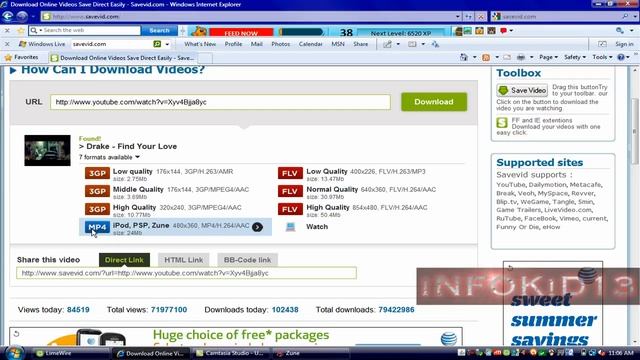
Task: Open the What's New toolbar item
Action: coord(200,44)
